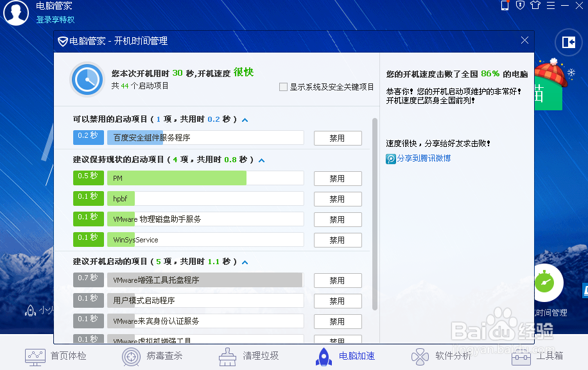Click the 86% ranking text
588x370 pixels.
pyautogui.click(x=490, y=73)
